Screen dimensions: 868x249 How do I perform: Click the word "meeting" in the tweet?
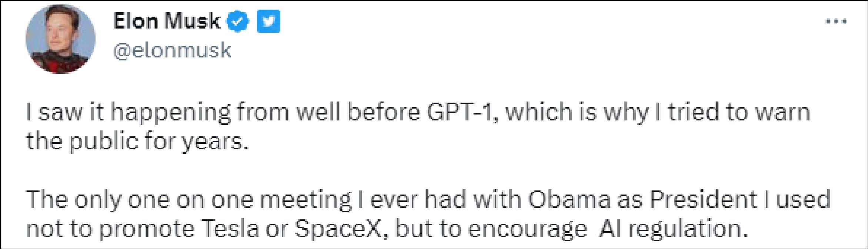(x=308, y=200)
